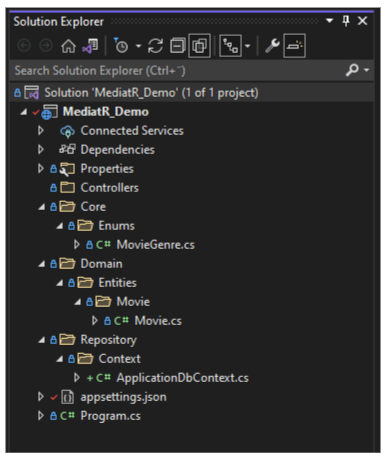Click the solution icon beside 'MediatR_Demo' solution

(32, 93)
